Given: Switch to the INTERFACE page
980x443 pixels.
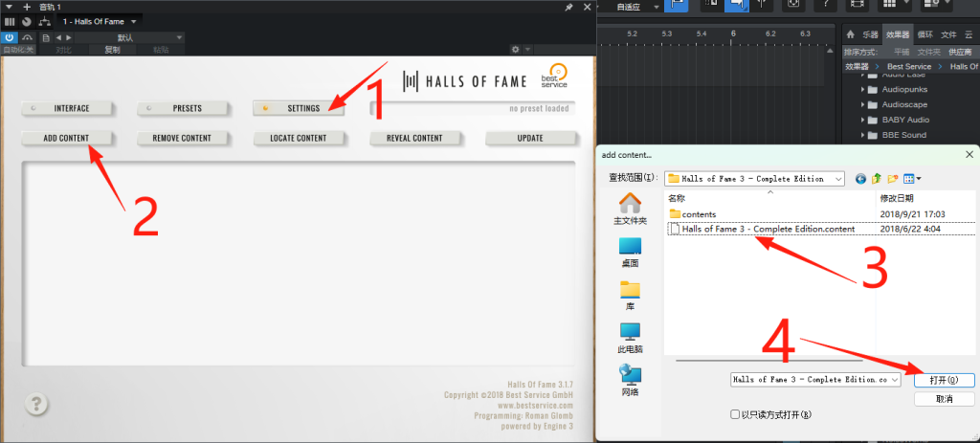Looking at the screenshot, I should [x=67, y=108].
